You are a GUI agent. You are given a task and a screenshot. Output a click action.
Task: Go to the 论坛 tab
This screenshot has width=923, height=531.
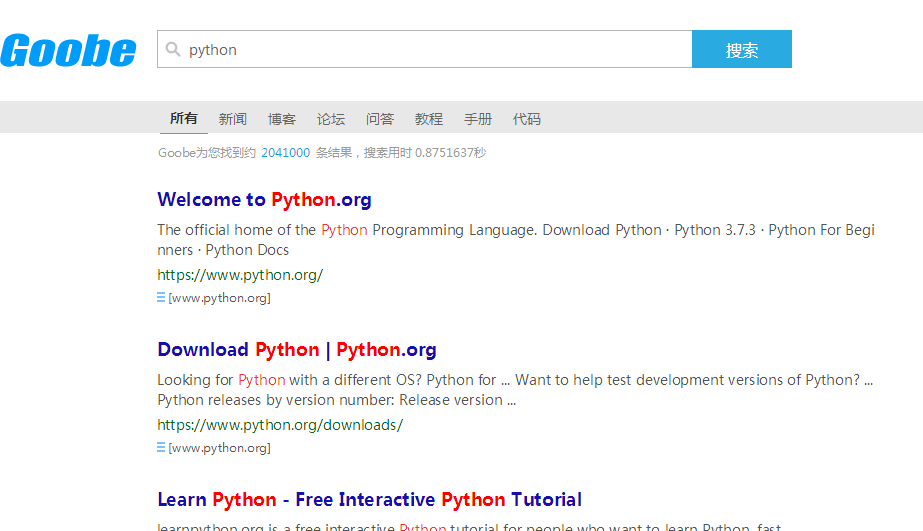click(331, 119)
